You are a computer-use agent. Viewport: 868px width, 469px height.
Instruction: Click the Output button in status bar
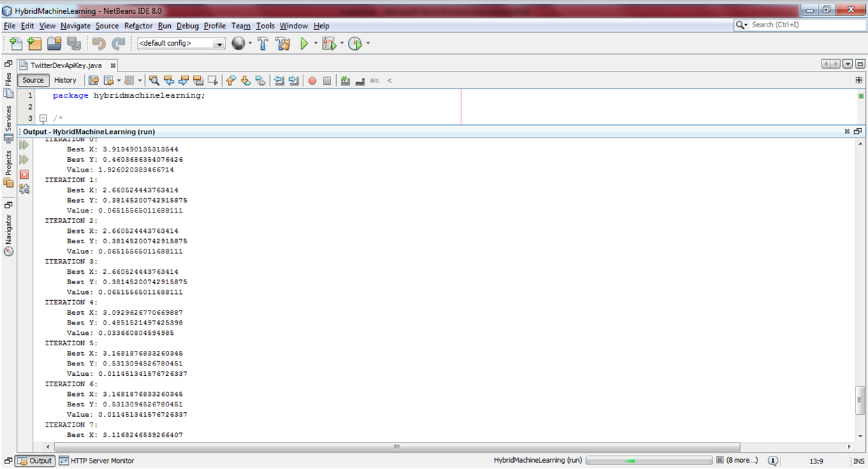pyautogui.click(x=35, y=461)
